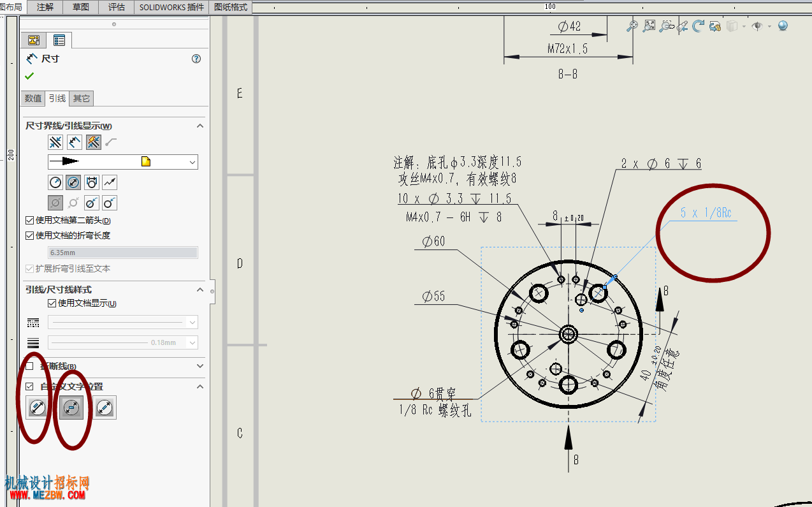
Task: Click the 6.35mm bend length field
Action: click(x=123, y=253)
